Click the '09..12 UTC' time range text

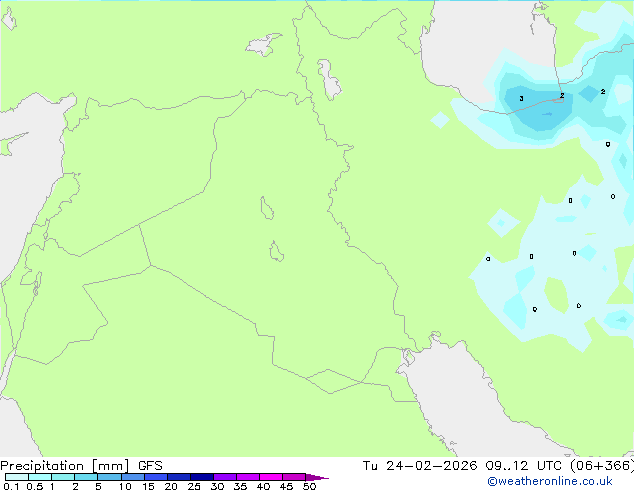click(x=524, y=466)
